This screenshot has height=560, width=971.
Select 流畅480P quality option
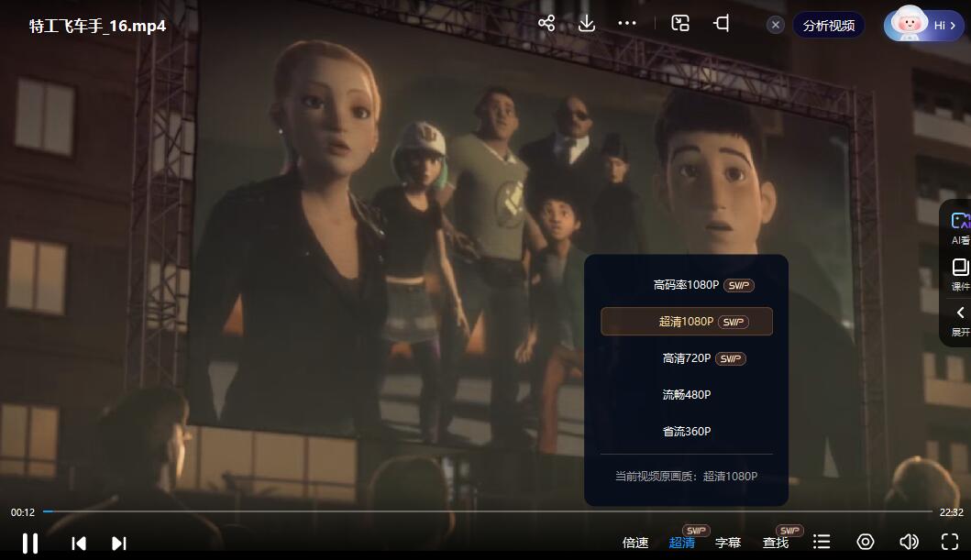click(687, 395)
